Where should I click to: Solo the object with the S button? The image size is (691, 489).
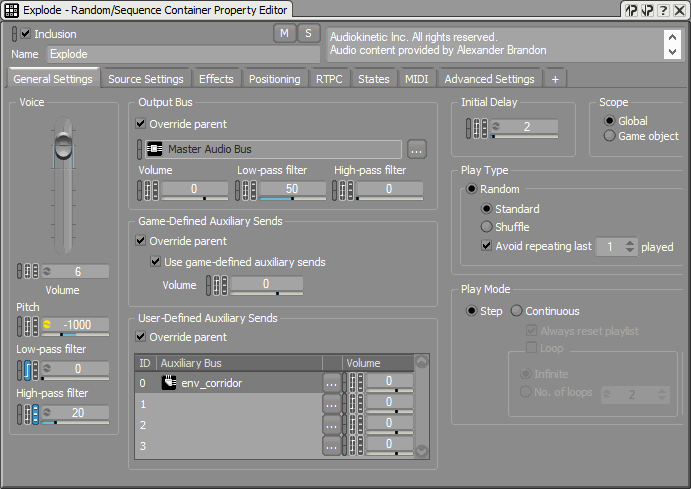pos(308,33)
